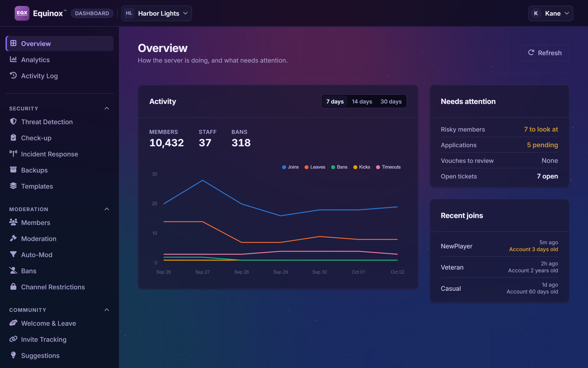Click the Overview grid icon in sidebar
The width and height of the screenshot is (588, 368).
13,43
